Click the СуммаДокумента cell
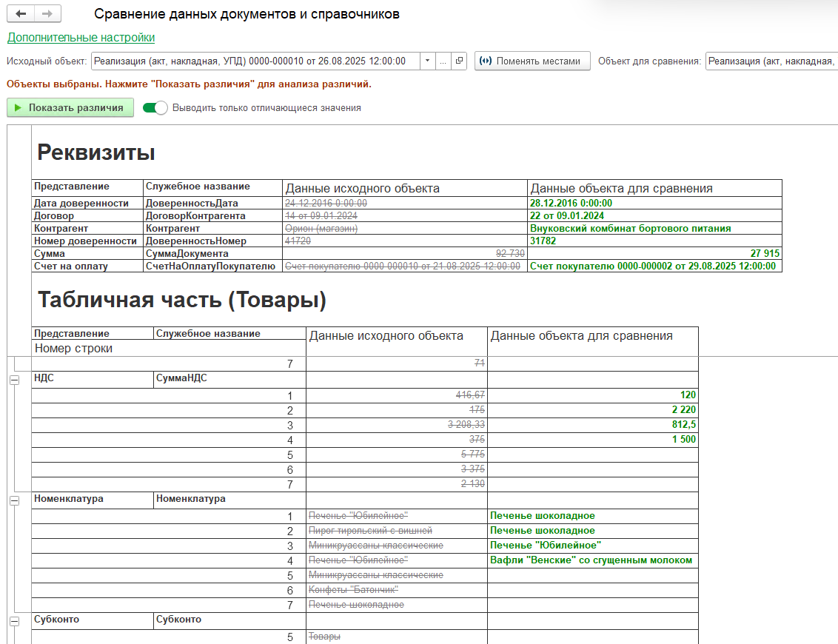Viewport: 838px width, 644px height. (x=212, y=253)
